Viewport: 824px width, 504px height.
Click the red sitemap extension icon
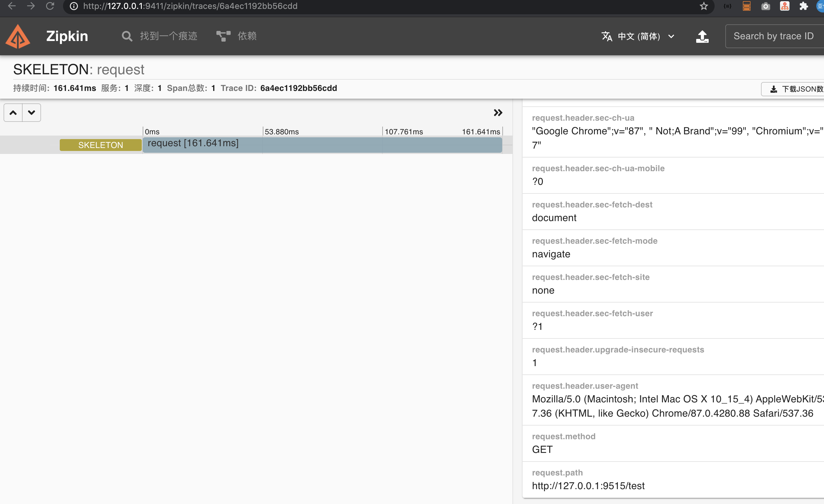coord(784,6)
